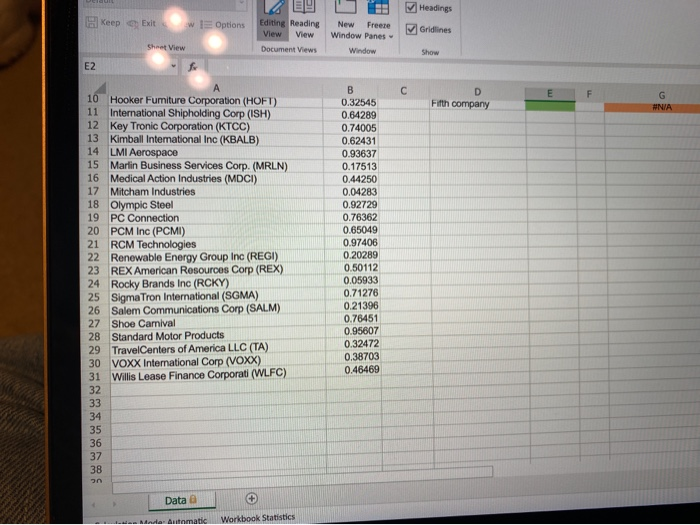Select cell Kimball International Inc (KBALB)
The width and height of the screenshot is (700, 525).
(x=216, y=140)
